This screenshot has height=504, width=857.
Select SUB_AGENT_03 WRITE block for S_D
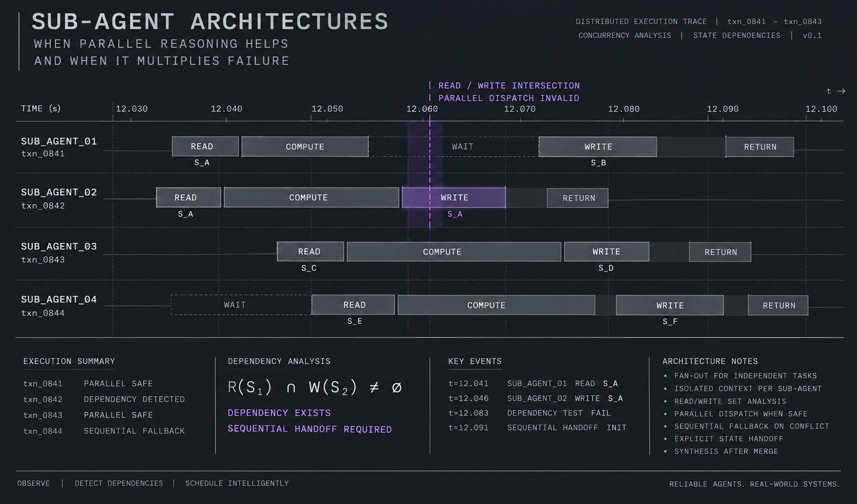[x=606, y=251]
